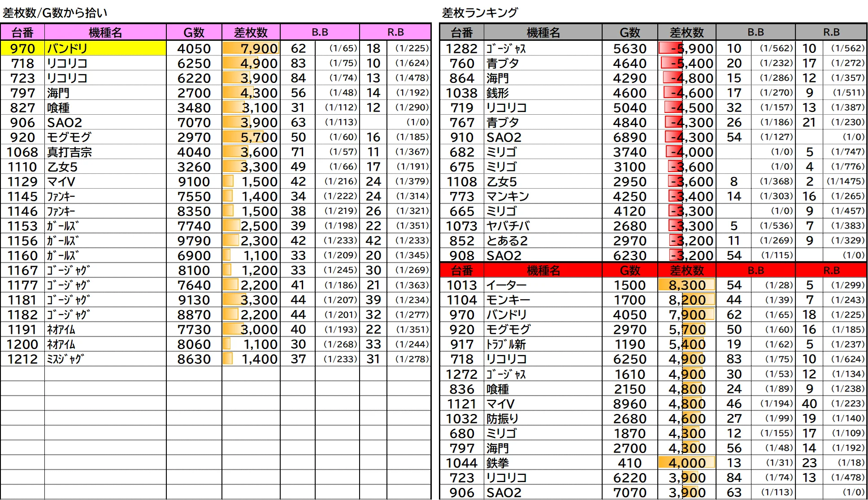Click machine name イーター
Viewport: 868px width, 500px height.
506,285
